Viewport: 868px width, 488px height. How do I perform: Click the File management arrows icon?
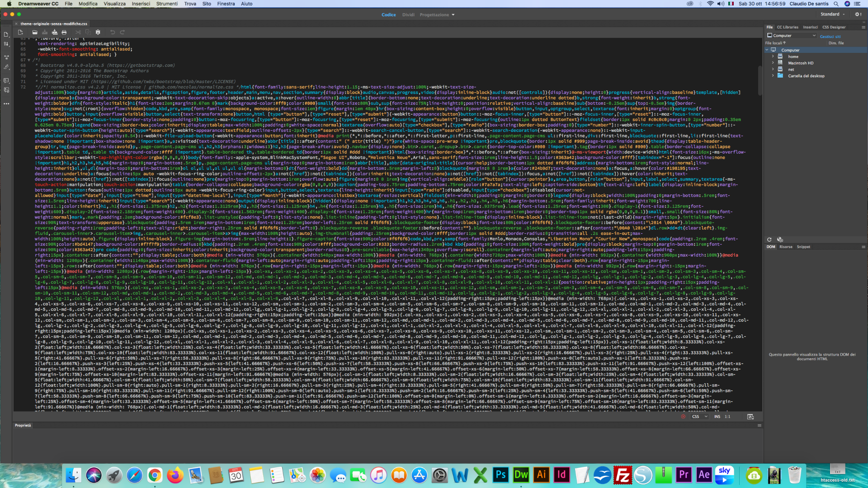point(6,44)
